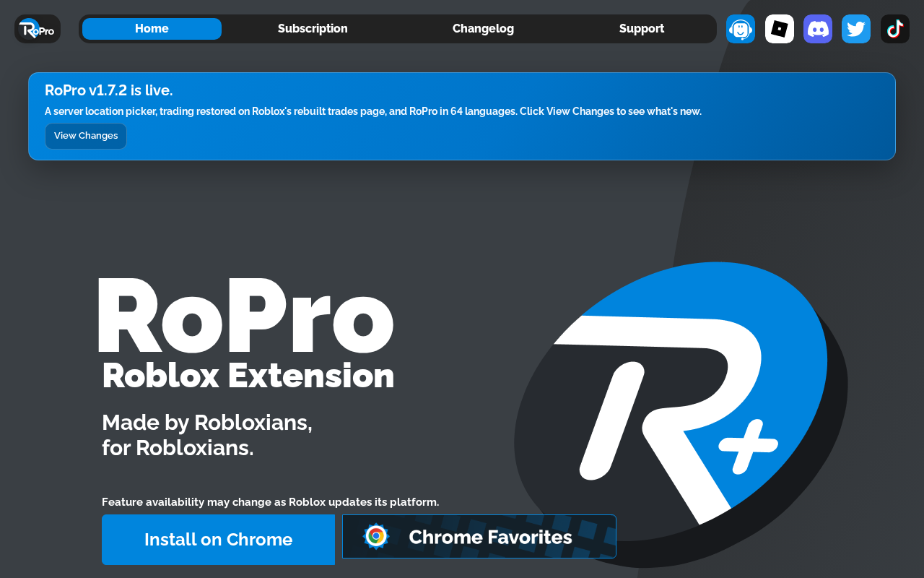
Task: Click the server location picker announcement text
Action: coord(373,111)
